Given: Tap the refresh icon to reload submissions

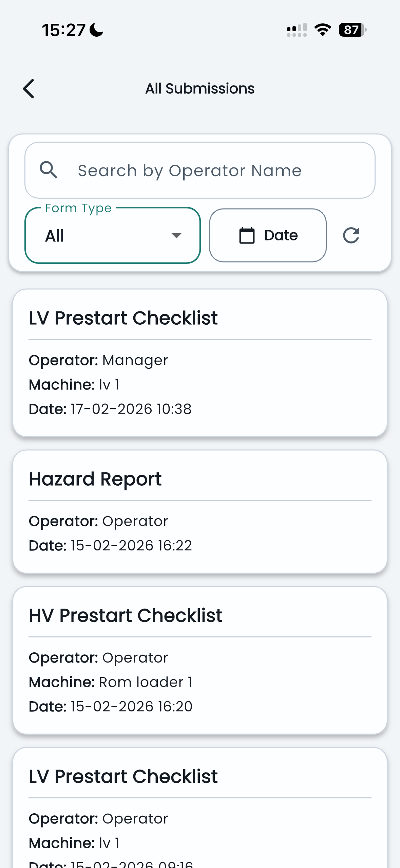Looking at the screenshot, I should 351,235.
